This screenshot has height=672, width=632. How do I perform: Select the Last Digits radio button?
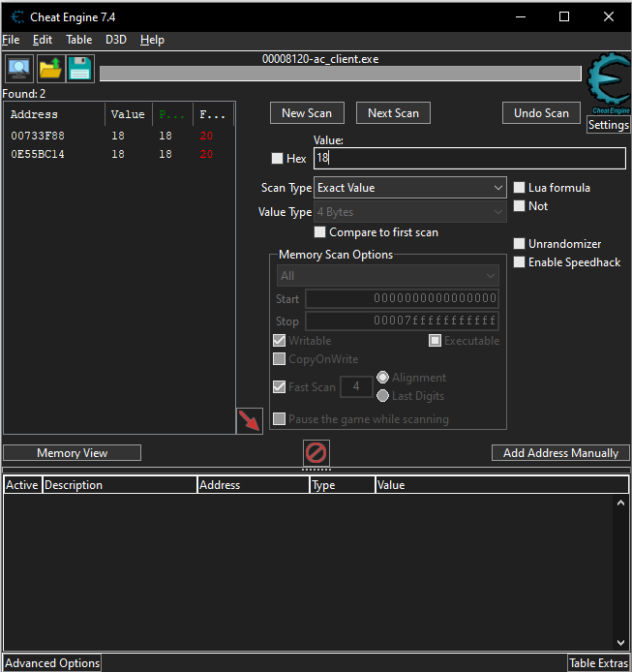click(x=382, y=396)
